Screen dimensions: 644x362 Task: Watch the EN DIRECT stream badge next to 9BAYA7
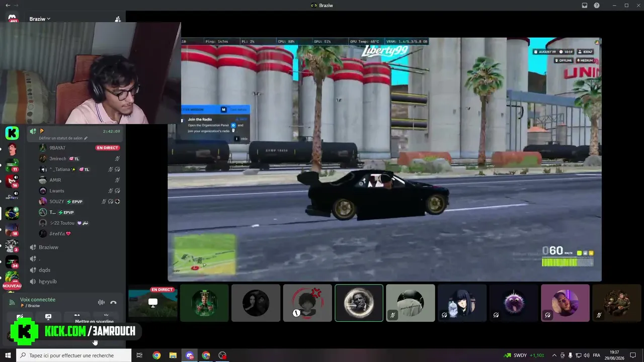click(107, 148)
